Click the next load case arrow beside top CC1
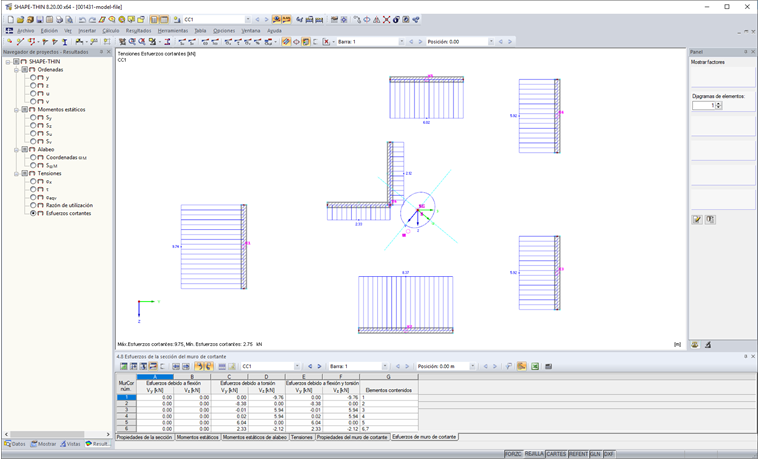760x459 pixels. [x=266, y=19]
